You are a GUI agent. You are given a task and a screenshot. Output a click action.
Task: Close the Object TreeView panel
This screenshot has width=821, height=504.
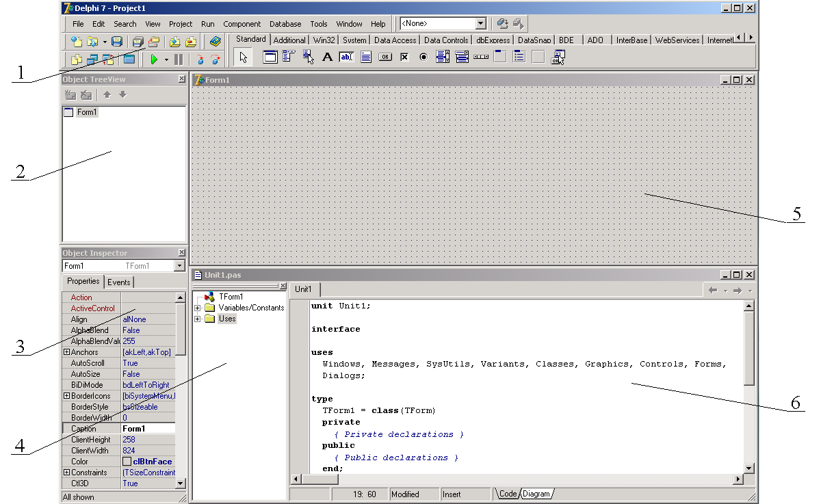(181, 79)
